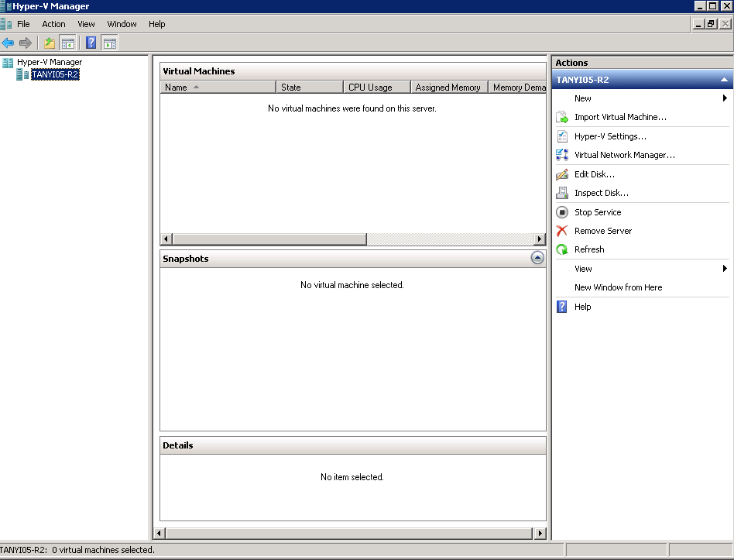Open Virtual Network Manager... action
Screen dimensions: 734x560
point(625,155)
